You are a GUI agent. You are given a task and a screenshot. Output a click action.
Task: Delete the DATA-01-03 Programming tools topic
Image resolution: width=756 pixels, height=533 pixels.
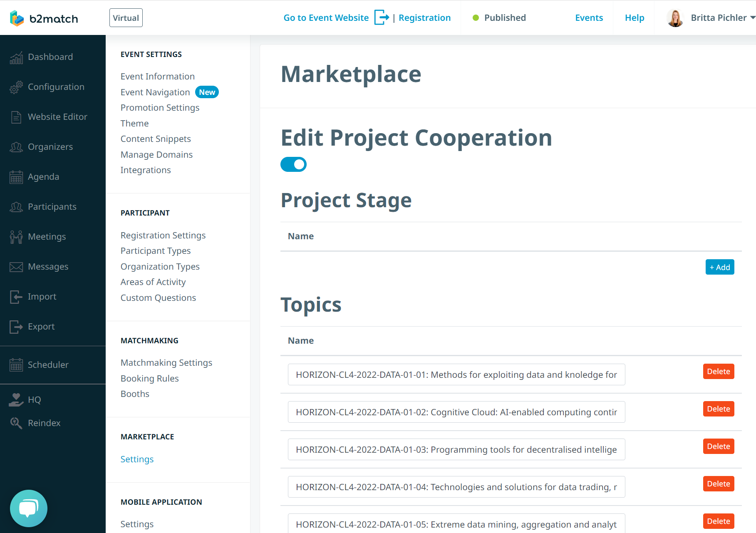(719, 446)
